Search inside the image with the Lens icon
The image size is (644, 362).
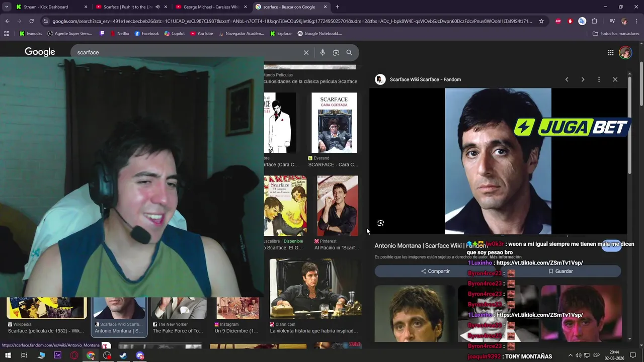click(380, 223)
